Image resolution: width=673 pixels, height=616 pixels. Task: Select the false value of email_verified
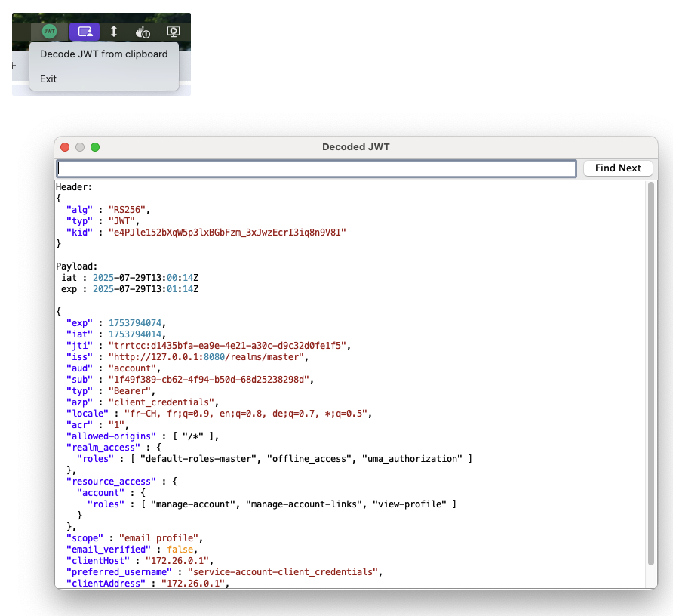(180, 549)
